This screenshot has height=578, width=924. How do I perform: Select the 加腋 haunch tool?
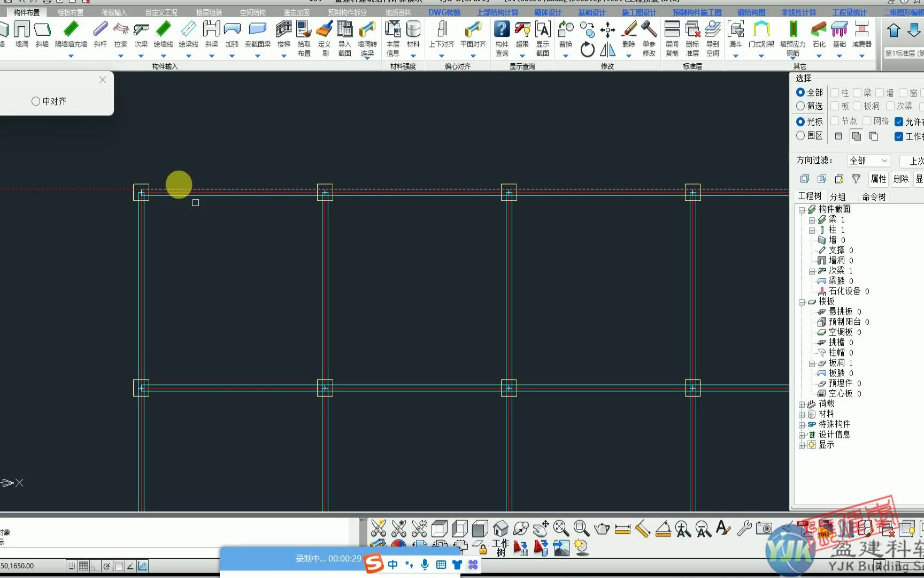232,34
